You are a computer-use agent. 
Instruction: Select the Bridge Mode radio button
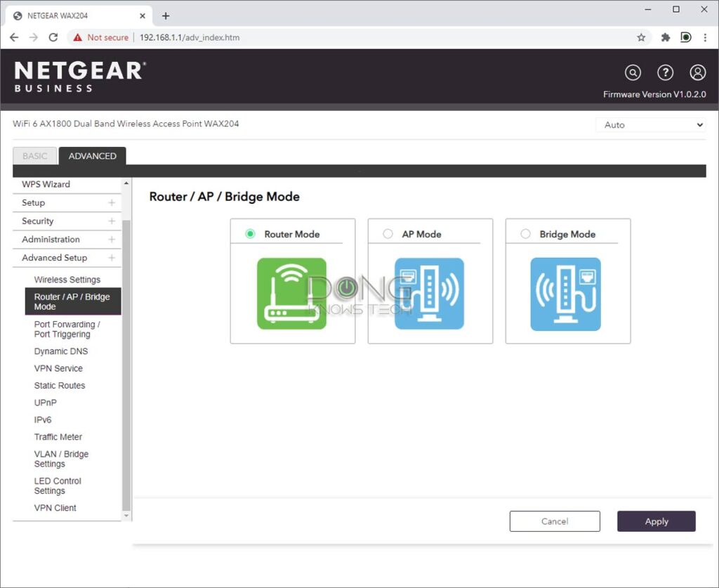pyautogui.click(x=525, y=234)
